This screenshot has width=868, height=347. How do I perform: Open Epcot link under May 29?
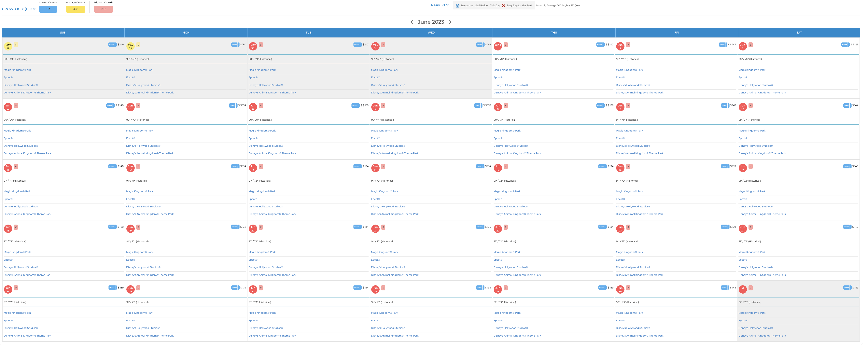click(130, 77)
